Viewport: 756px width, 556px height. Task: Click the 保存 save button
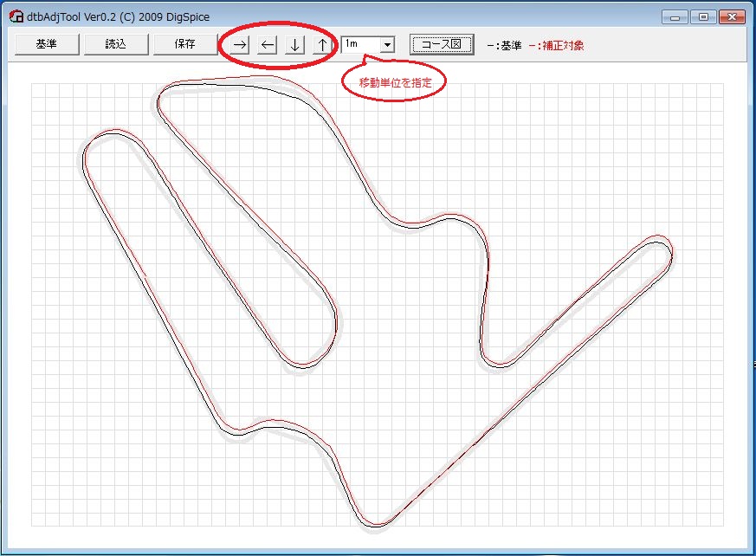(x=184, y=44)
